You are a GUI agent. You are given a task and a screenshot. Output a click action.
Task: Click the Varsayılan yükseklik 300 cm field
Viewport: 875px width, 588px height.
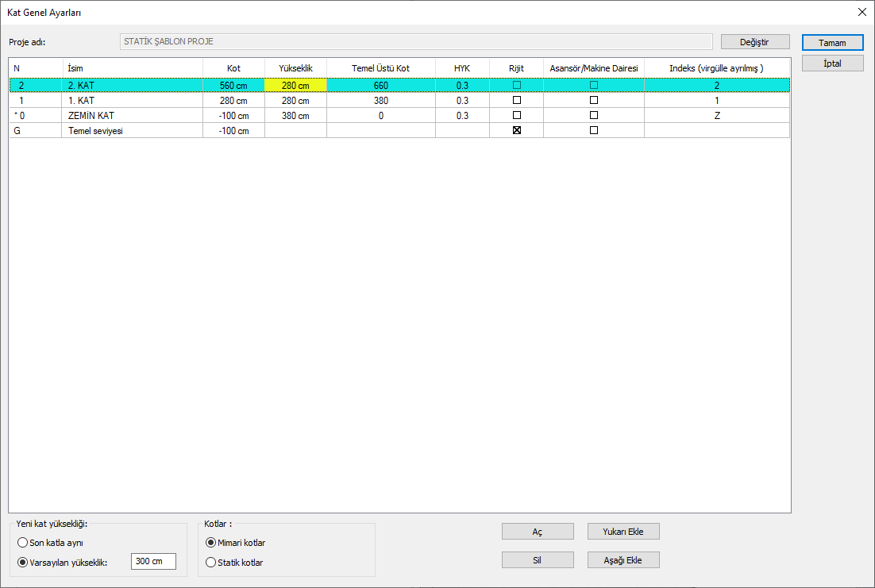[x=153, y=562]
